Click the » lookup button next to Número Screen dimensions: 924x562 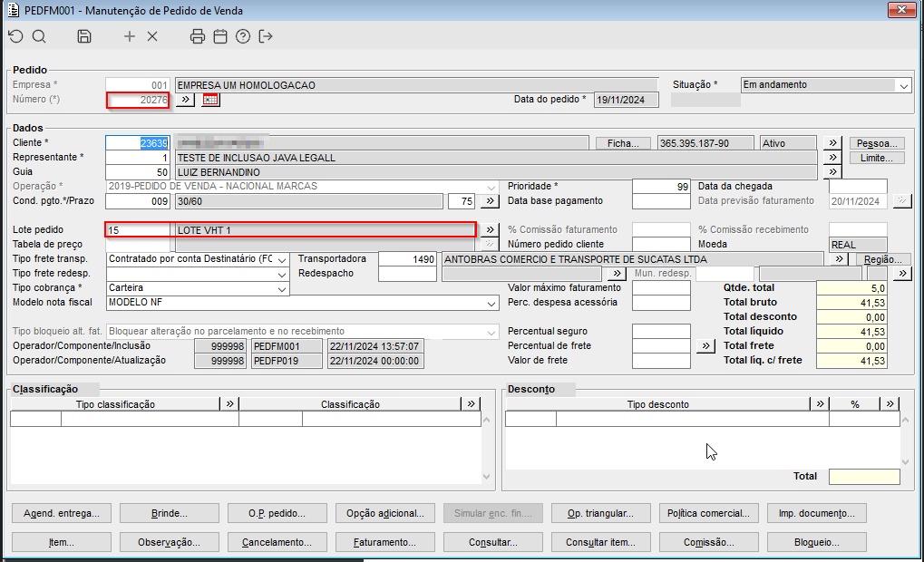[x=186, y=100]
